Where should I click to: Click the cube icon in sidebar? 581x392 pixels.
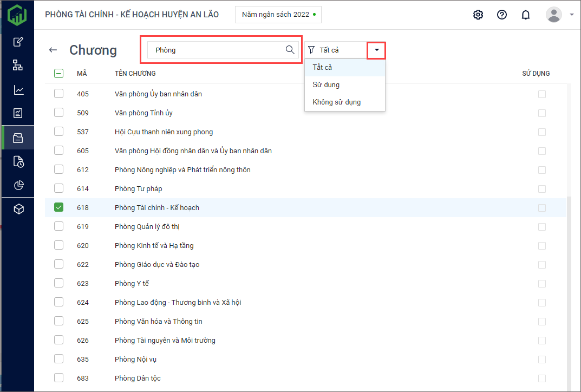click(x=18, y=209)
